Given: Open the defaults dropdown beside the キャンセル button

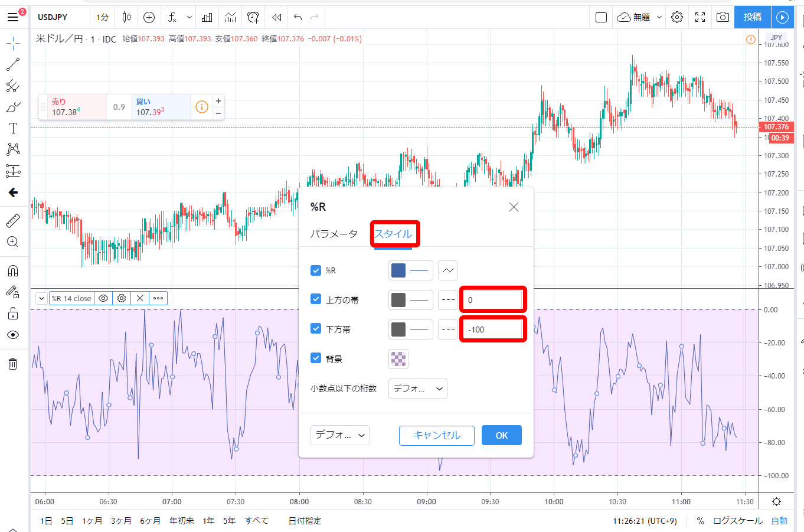Looking at the screenshot, I should point(340,435).
